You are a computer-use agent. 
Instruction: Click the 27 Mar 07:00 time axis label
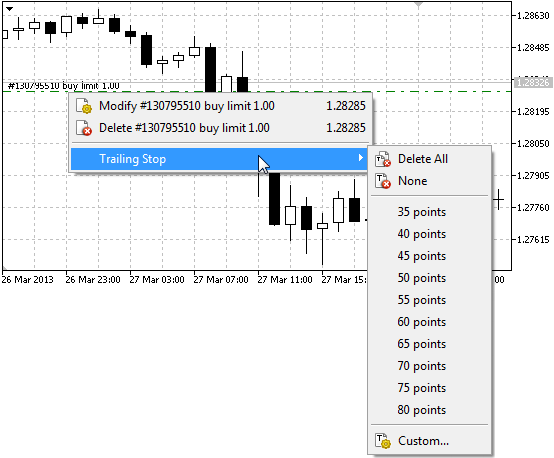coord(221,280)
